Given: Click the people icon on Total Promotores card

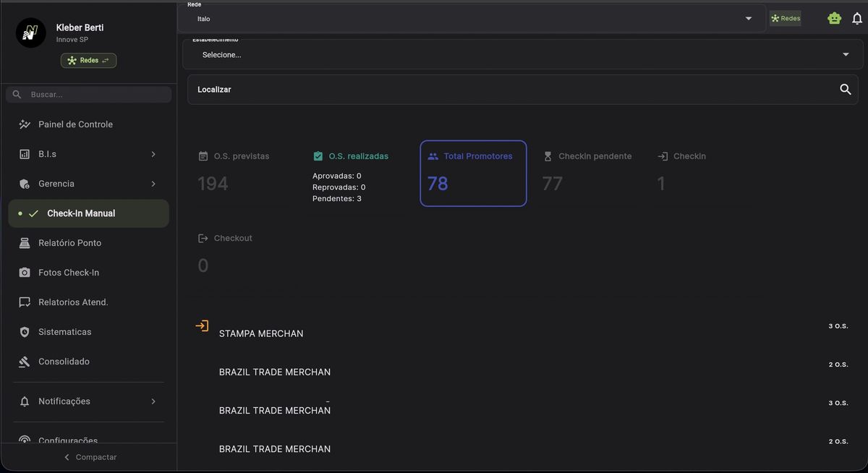Looking at the screenshot, I should (432, 155).
